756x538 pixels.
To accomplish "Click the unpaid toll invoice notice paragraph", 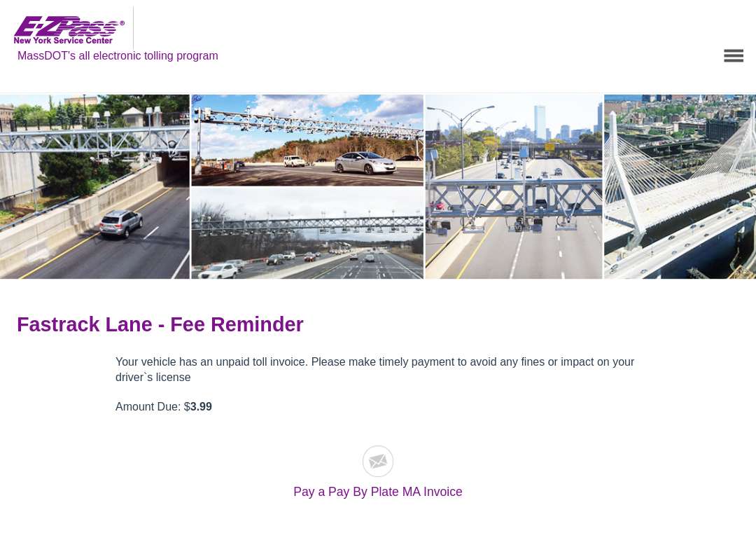I will click(x=374, y=370).
